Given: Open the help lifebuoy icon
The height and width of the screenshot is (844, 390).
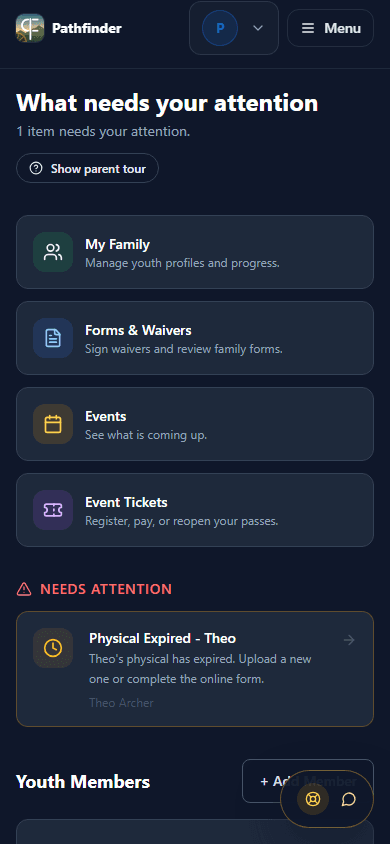Looking at the screenshot, I should pyautogui.click(x=313, y=799).
